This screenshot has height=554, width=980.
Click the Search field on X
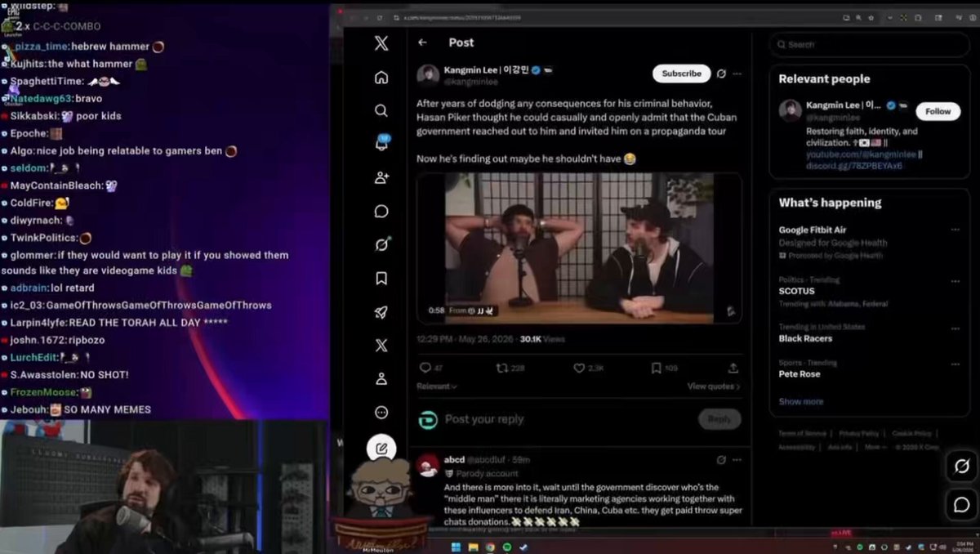869,44
